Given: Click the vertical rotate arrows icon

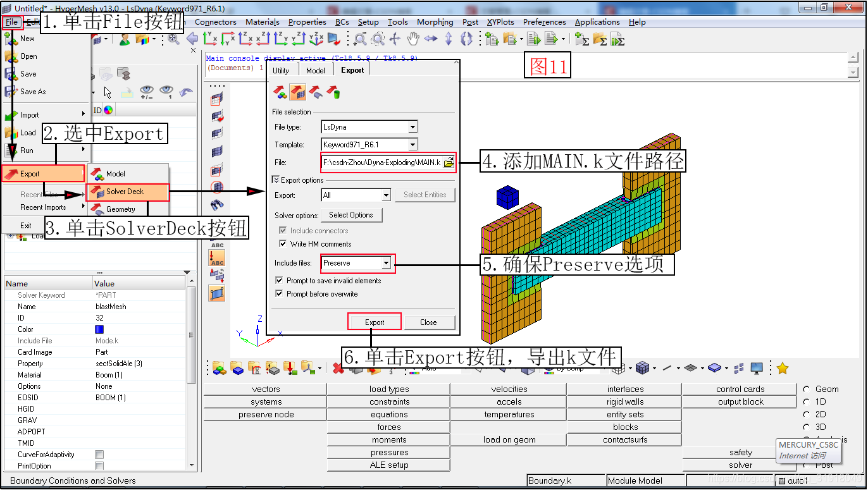Looking at the screenshot, I should click(449, 39).
